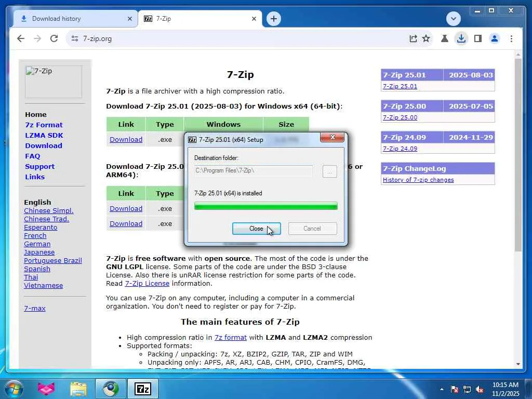Switch language to Spanish
Screen dimensions: 532x399
coord(37,269)
